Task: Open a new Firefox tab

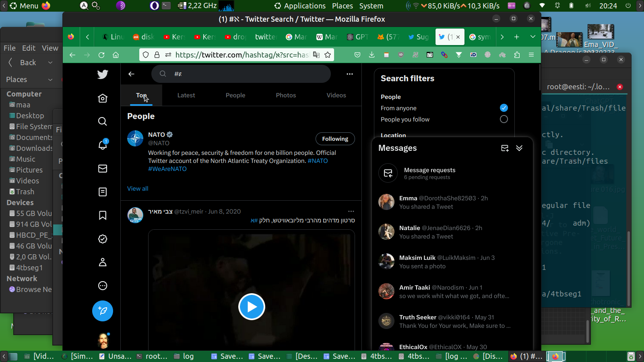Action: (516, 37)
